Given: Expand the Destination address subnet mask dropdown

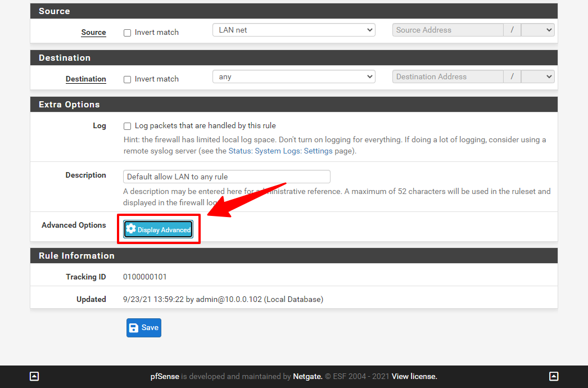Looking at the screenshot, I should coord(537,76).
